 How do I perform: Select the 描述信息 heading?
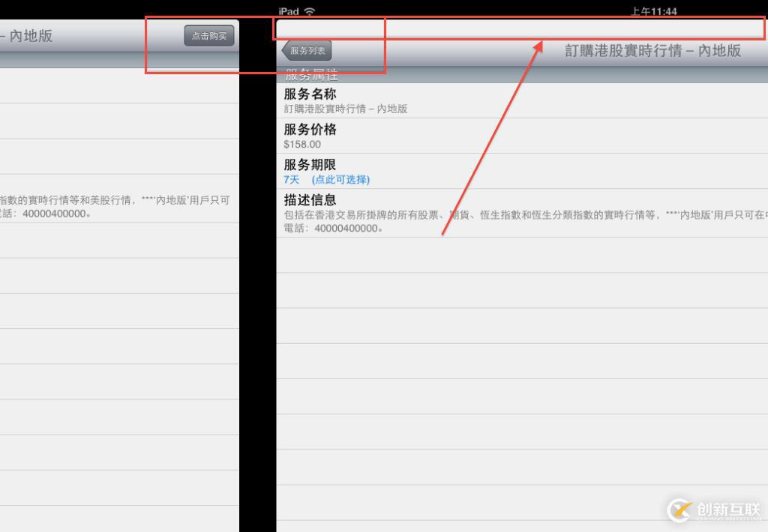(310, 199)
